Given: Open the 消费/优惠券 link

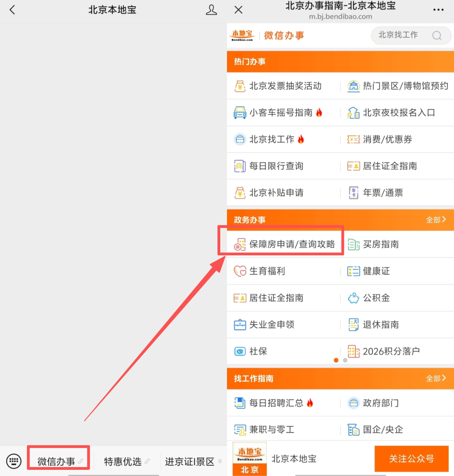Looking at the screenshot, I should [x=387, y=139].
